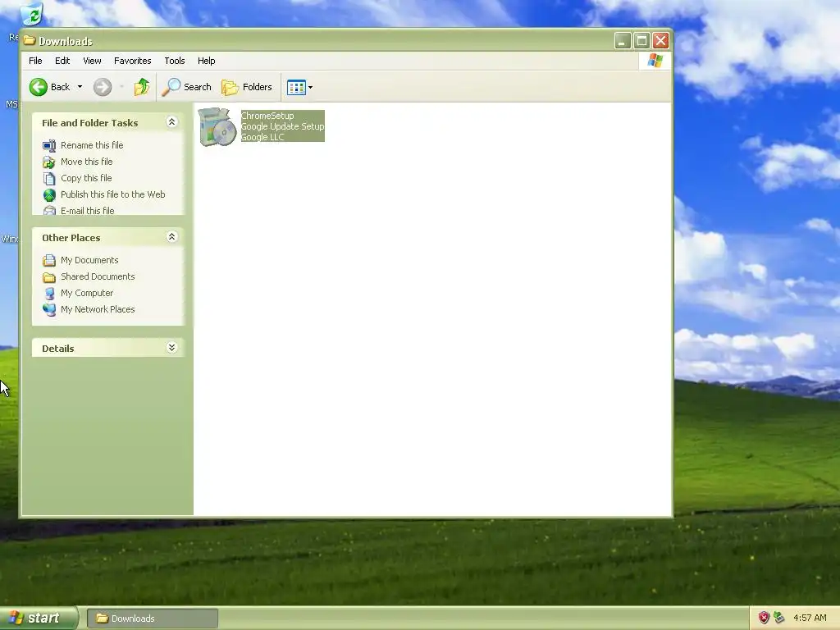
Task: Select the ChromeSetup installer icon
Action: tap(217, 126)
